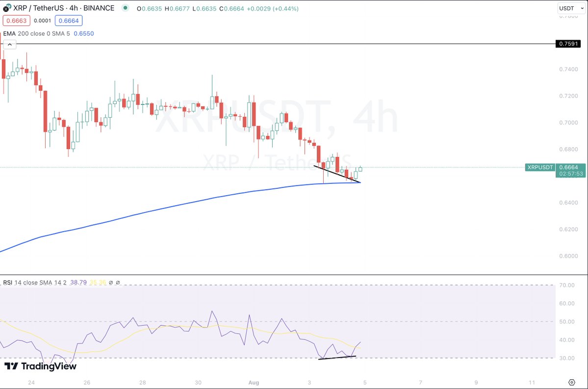Viewport: 588px width, 389px height.
Task: Click the spread value 0.0001
Action: 42,21
